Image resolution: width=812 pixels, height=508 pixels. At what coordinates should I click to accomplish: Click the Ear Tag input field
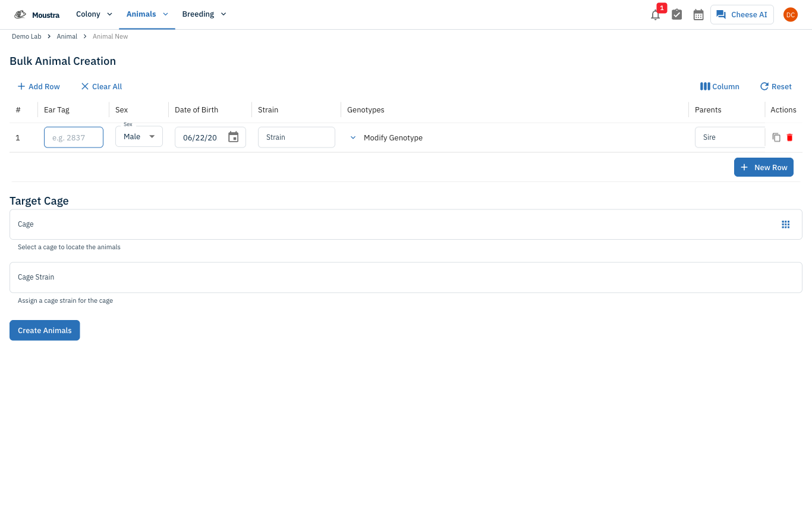(x=74, y=137)
